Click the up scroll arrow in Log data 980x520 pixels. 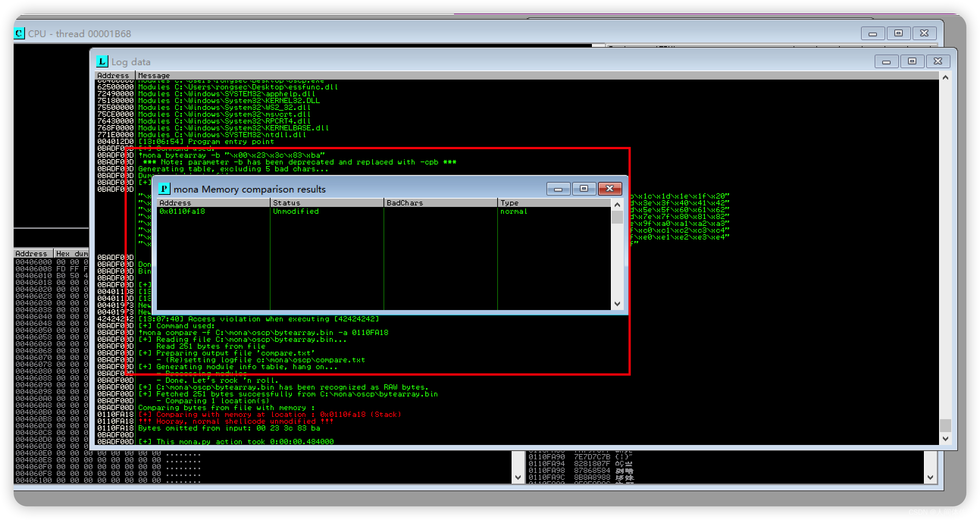pyautogui.click(x=945, y=77)
